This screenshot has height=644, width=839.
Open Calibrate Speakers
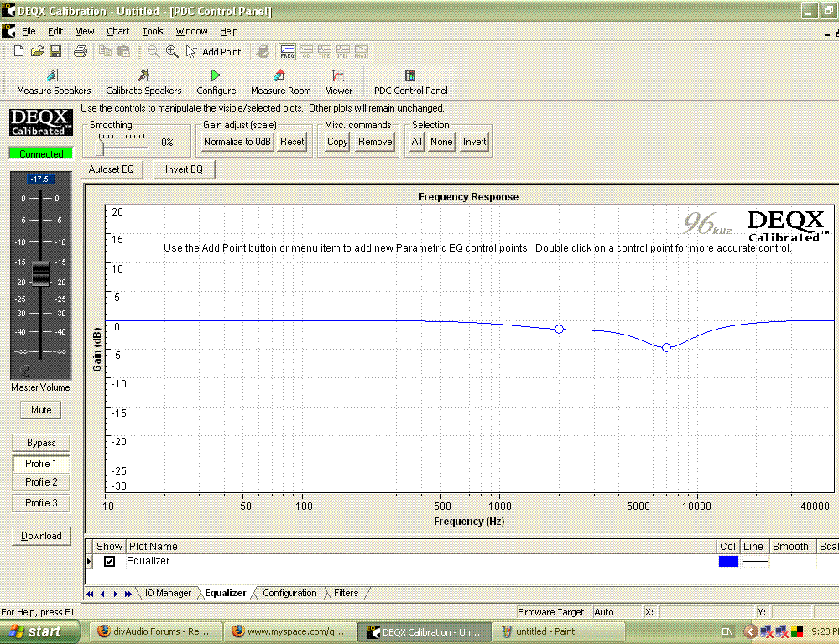(143, 82)
